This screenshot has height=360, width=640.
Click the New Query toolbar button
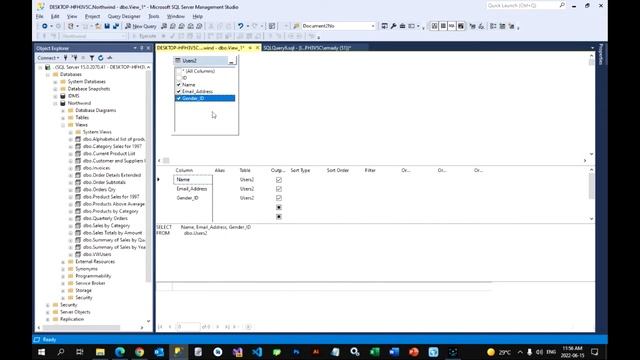140,26
